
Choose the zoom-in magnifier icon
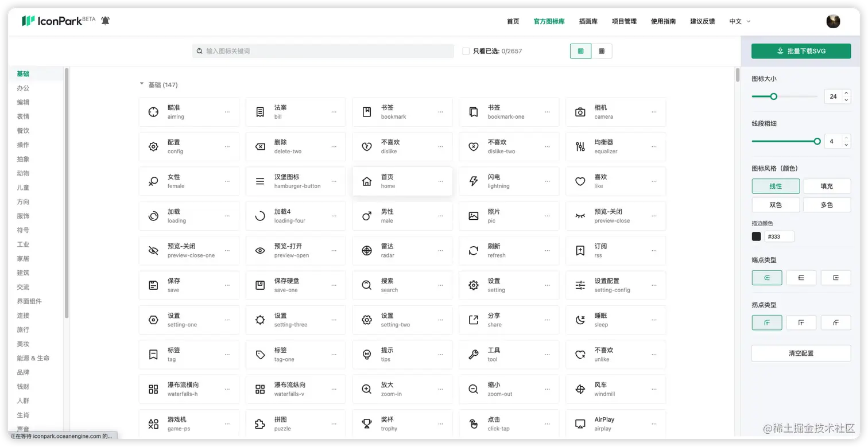pos(367,389)
